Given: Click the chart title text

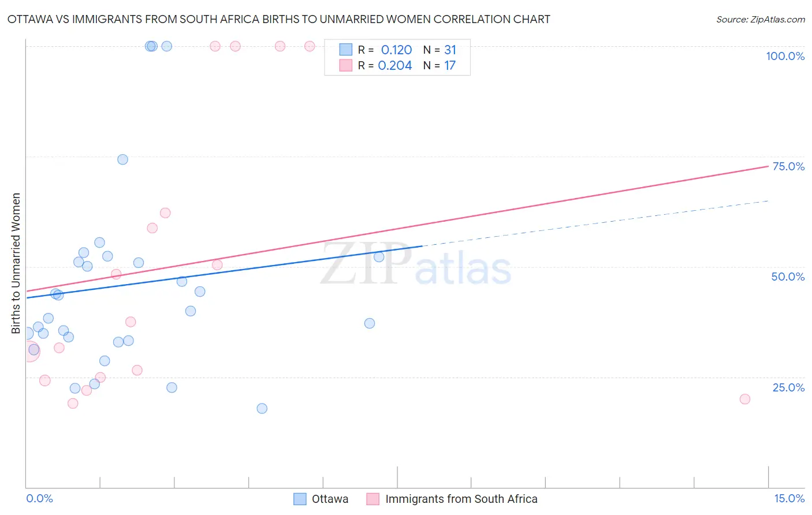Looking at the screenshot, I should pos(278,19).
